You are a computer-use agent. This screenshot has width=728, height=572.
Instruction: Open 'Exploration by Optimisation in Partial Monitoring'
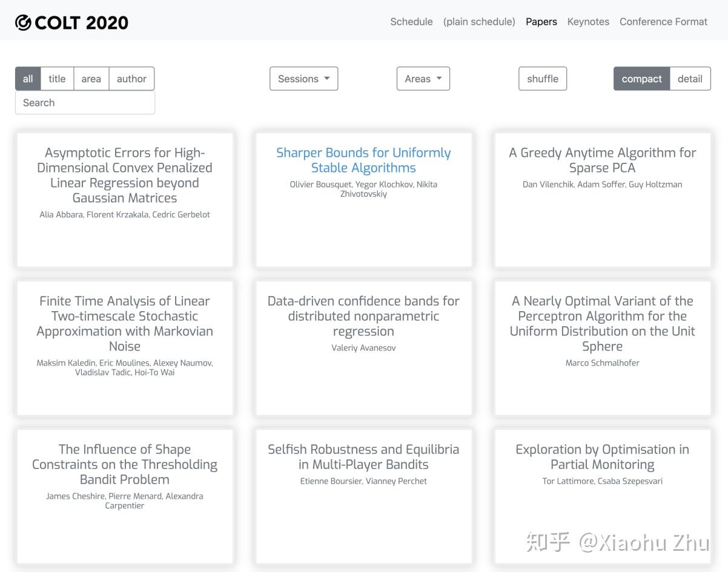602,457
